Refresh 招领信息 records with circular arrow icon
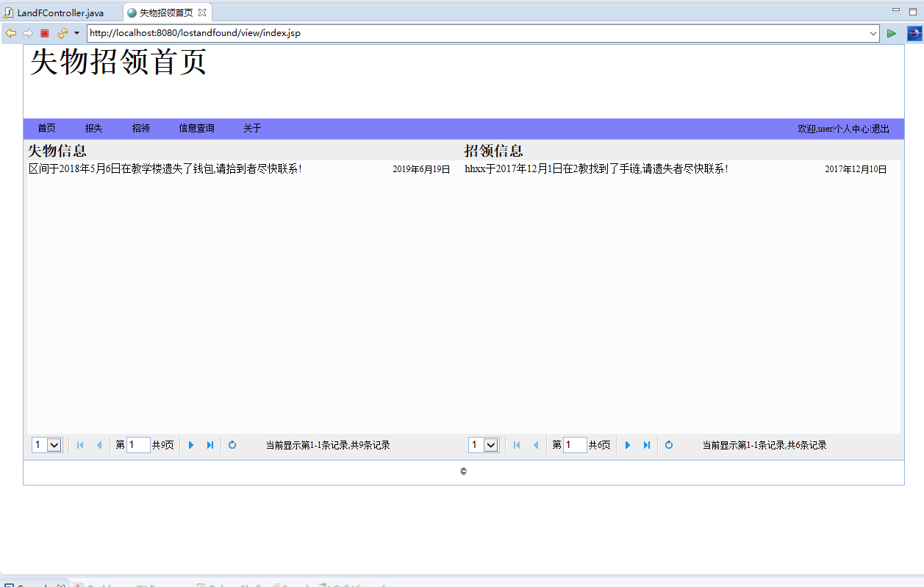The height and width of the screenshot is (587, 924). (x=668, y=444)
